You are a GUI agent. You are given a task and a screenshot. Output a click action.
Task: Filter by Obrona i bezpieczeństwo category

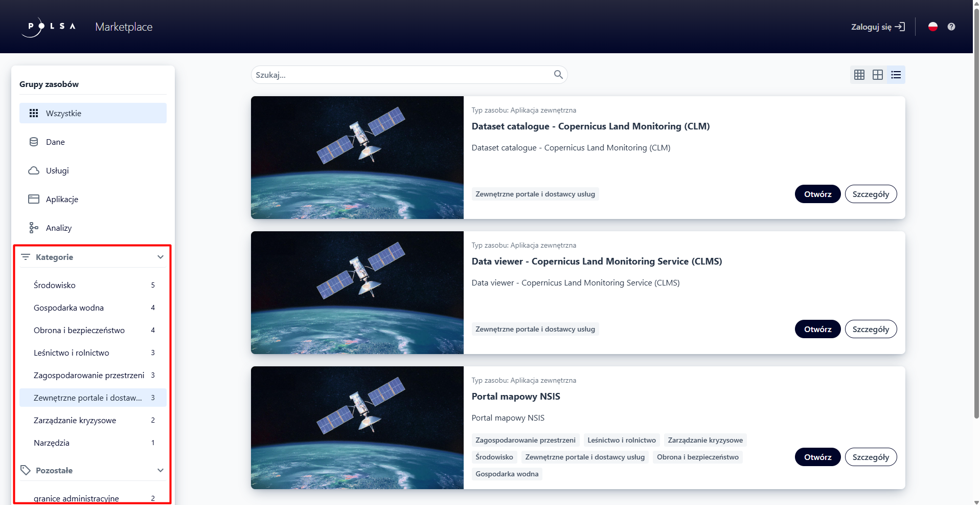coord(93,330)
